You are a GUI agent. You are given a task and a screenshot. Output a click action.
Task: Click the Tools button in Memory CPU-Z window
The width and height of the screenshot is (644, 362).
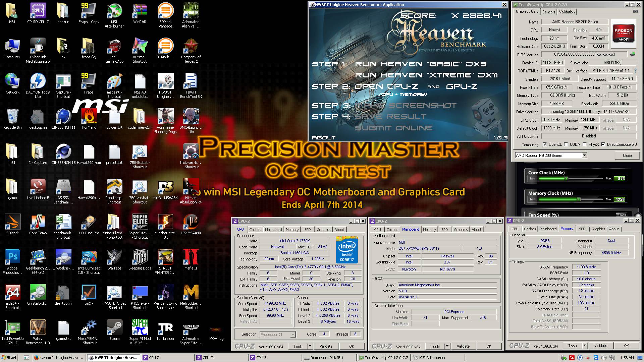[573, 346]
